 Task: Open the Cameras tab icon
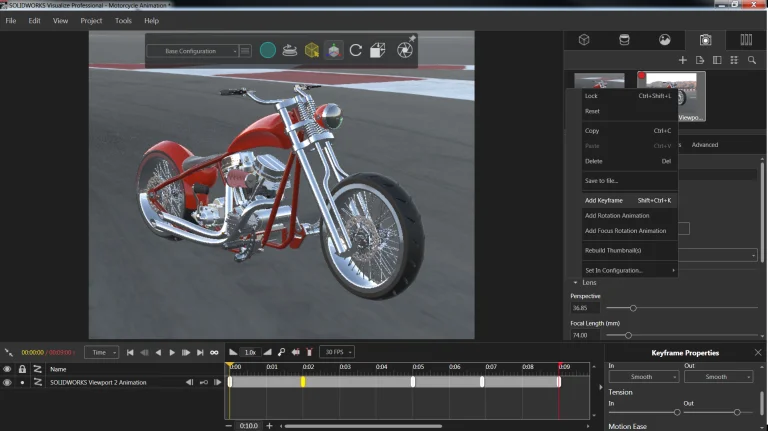pos(705,40)
